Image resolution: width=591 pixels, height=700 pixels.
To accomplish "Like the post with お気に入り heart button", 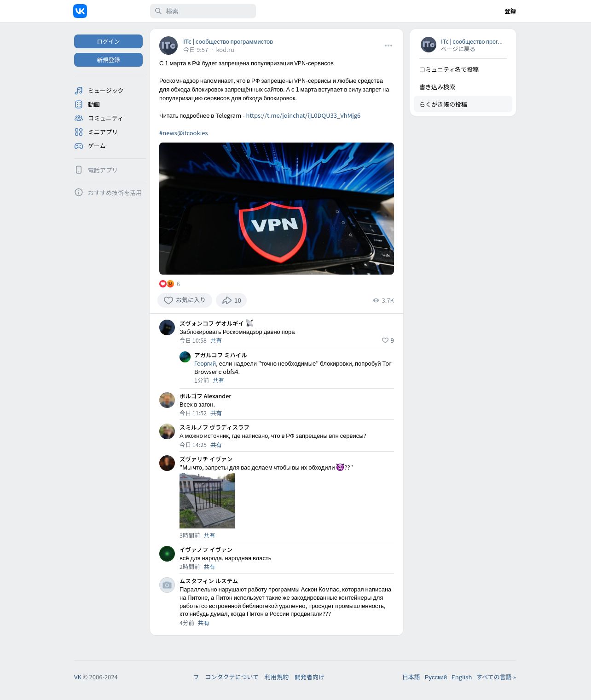I will [x=185, y=300].
